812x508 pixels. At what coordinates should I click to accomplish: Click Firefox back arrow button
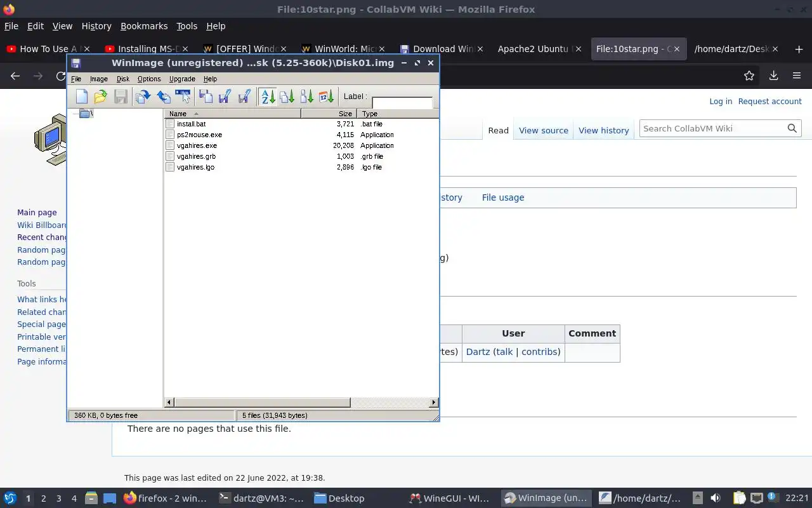click(x=15, y=76)
